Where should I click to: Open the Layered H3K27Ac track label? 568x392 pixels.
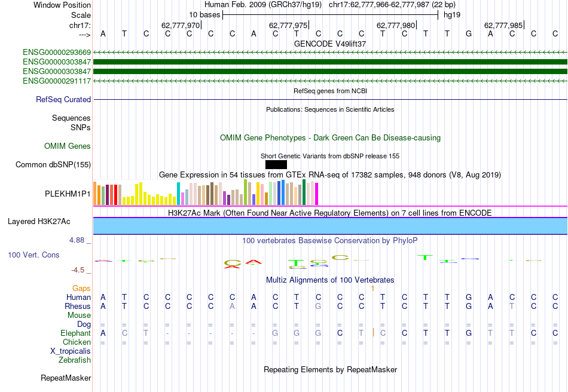[x=39, y=222]
